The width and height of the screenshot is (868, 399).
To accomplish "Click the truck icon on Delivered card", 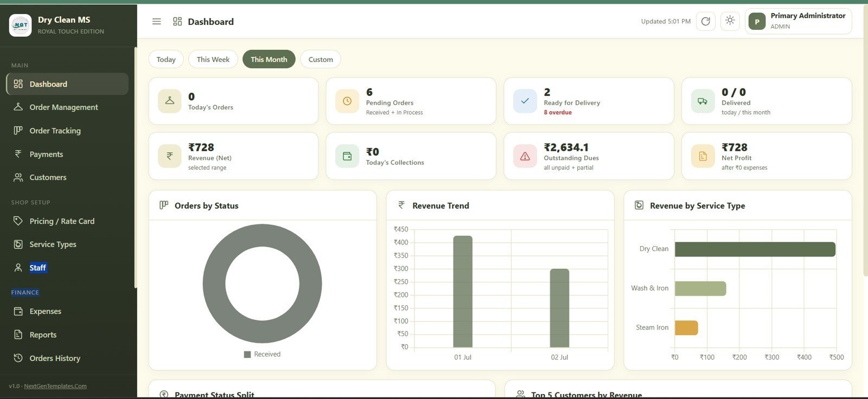I will tap(703, 101).
